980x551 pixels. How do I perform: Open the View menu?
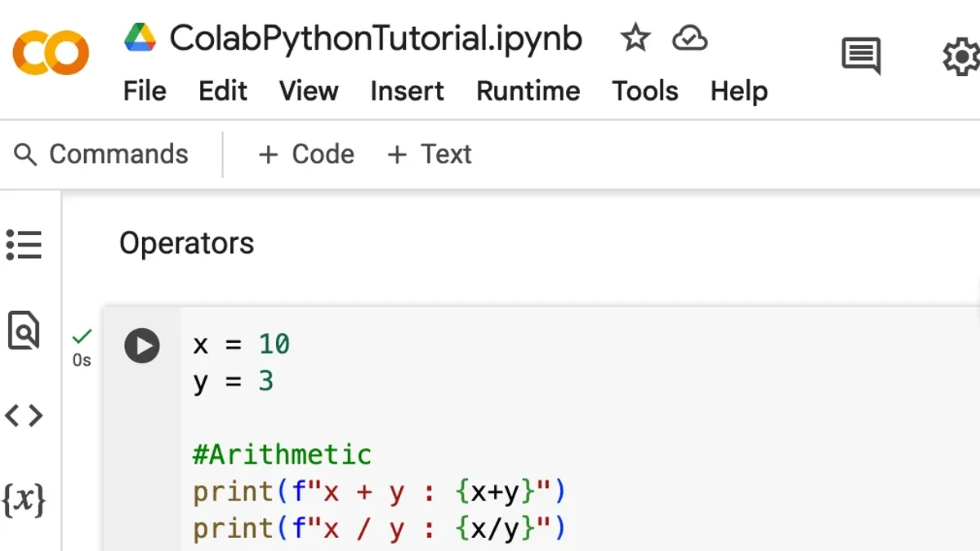coord(309,91)
